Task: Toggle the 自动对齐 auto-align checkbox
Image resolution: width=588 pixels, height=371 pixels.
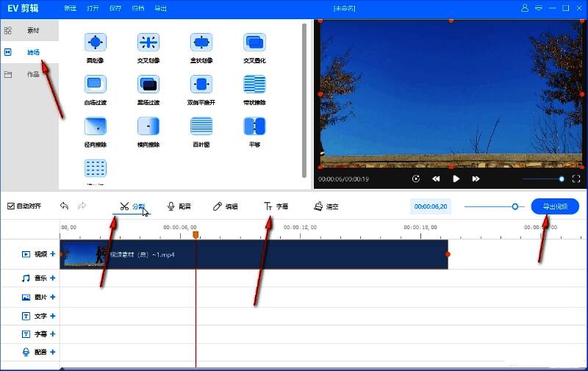Action: pos(10,206)
